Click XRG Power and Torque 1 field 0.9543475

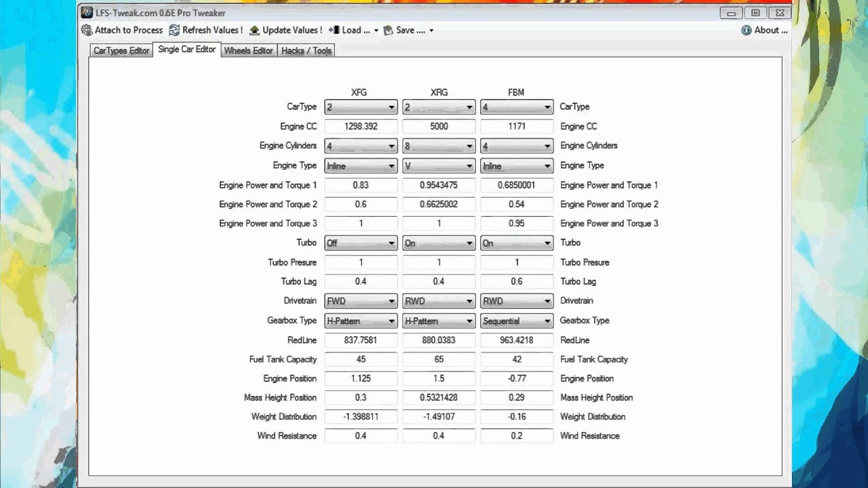tap(439, 185)
